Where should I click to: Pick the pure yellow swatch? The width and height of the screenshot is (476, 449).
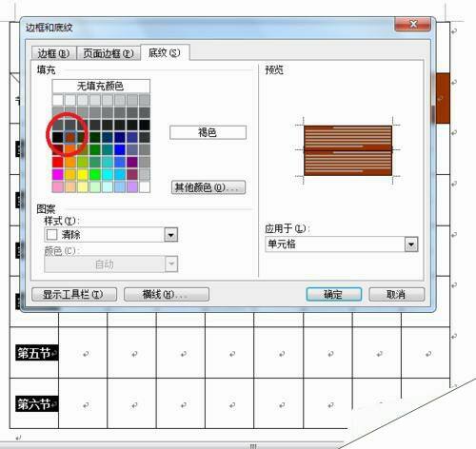[x=83, y=174]
